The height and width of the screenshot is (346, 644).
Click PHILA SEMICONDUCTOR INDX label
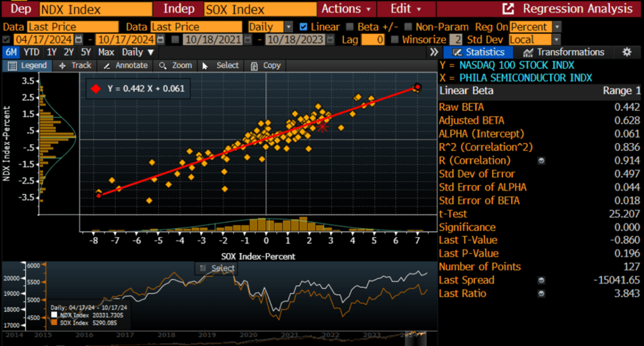(526, 78)
